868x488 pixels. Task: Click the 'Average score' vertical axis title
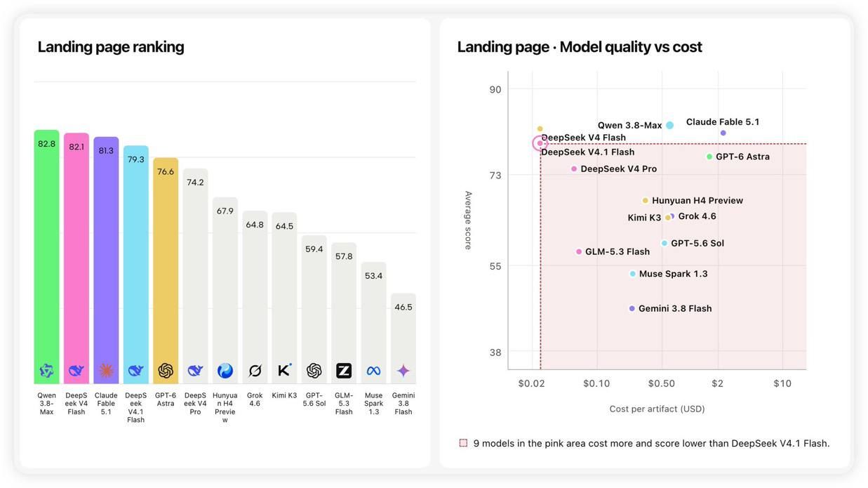(468, 220)
